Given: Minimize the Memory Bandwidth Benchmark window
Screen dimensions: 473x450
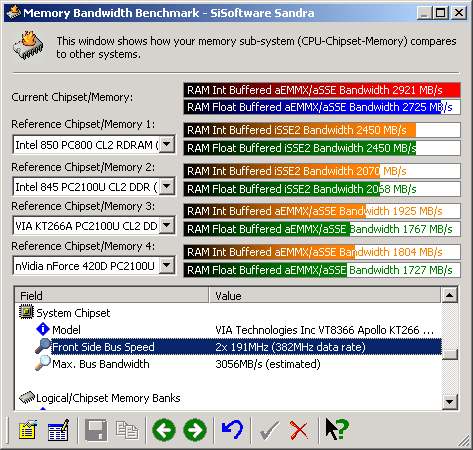Looking at the screenshot, I should pyautogui.click(x=424, y=13).
